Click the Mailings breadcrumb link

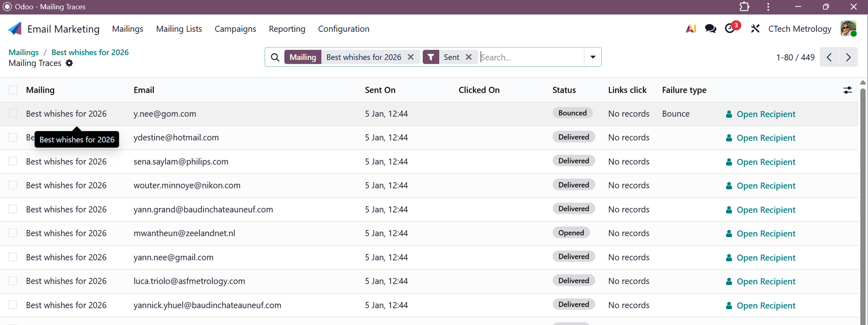(x=24, y=52)
